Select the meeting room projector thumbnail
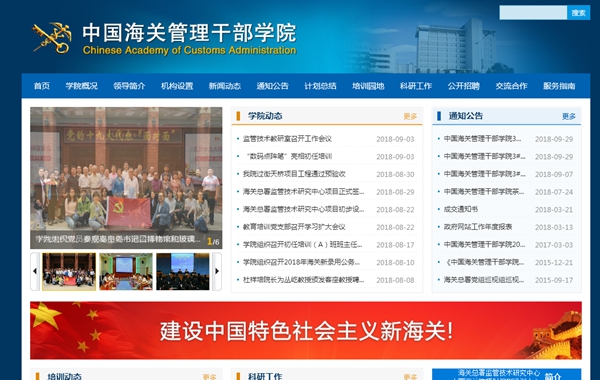The height and width of the screenshot is (380, 600). click(126, 271)
